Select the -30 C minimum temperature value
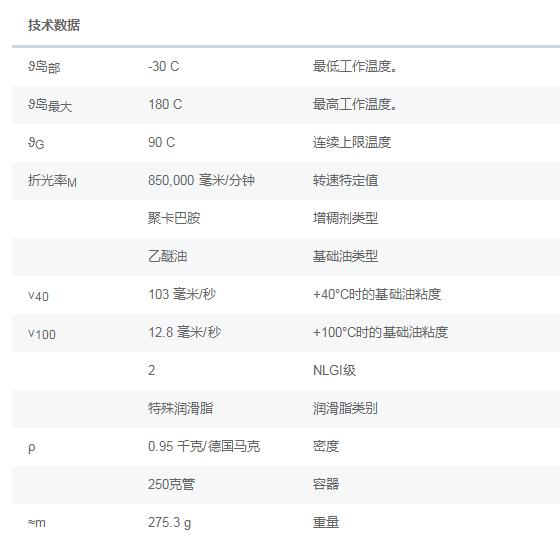Screen dimensions: 560x558 click(x=164, y=66)
